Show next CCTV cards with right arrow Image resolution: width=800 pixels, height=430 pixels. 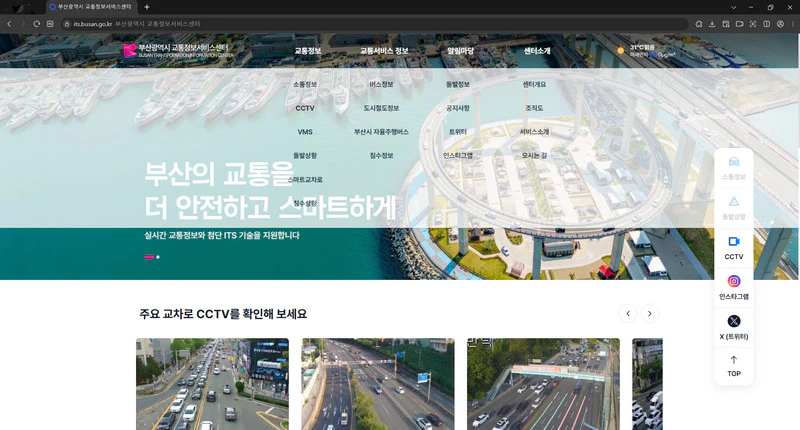[x=649, y=314]
